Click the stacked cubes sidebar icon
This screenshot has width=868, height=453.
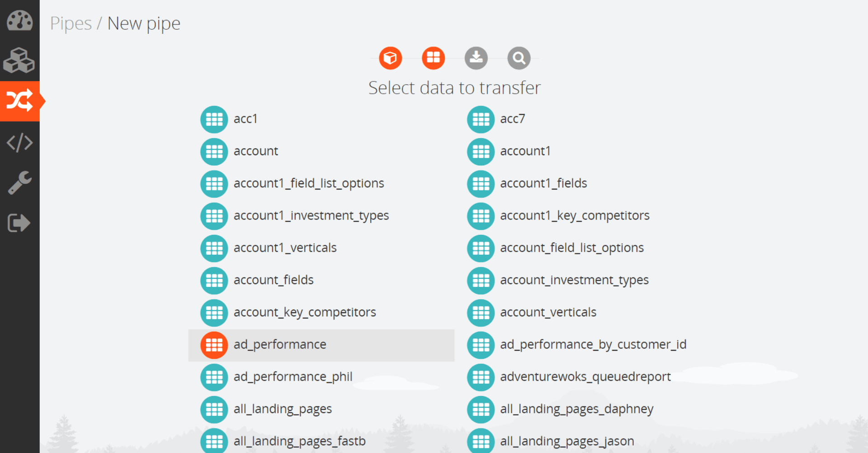point(19,61)
